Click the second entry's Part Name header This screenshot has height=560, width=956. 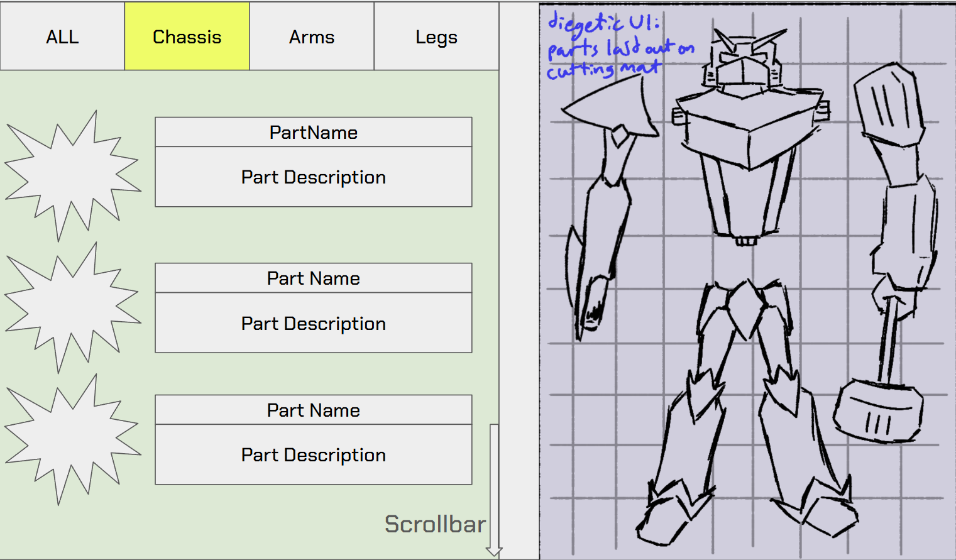313,278
